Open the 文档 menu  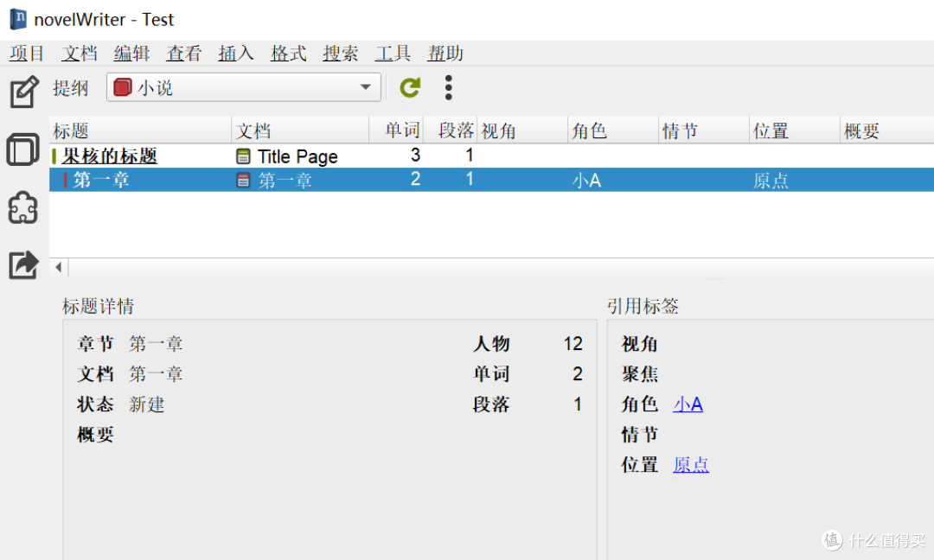tap(80, 54)
